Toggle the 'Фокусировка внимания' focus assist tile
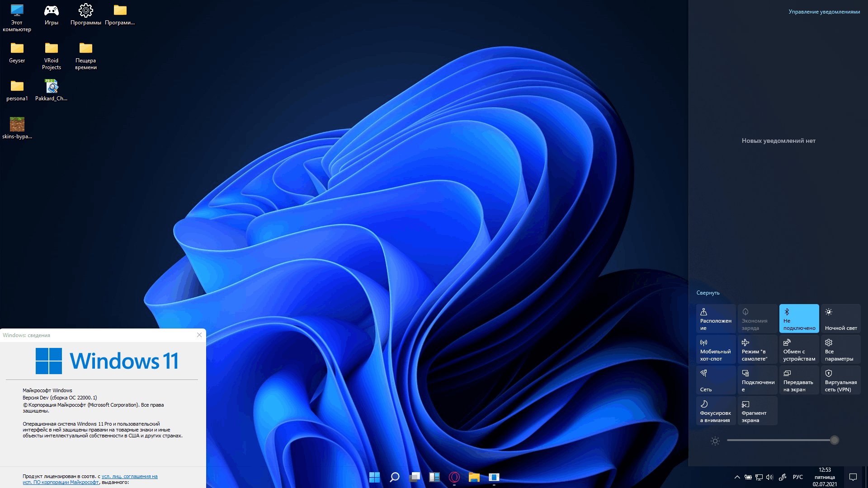Viewport: 868px width, 488px height. pyautogui.click(x=716, y=411)
